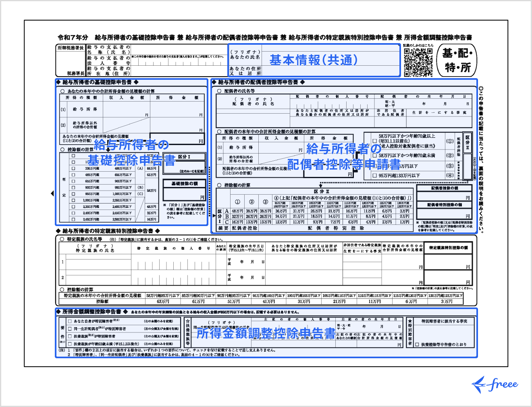Check the 95万円超133万円以下 checkbox
The image size is (532, 407).
click(374, 176)
